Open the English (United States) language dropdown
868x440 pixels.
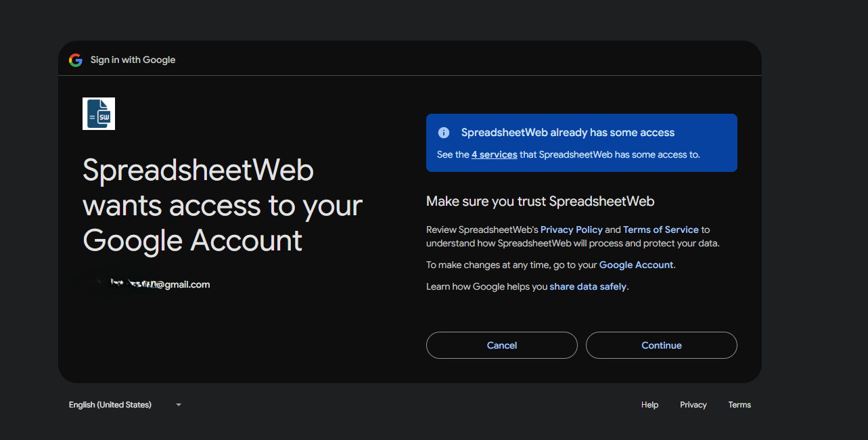(125, 405)
